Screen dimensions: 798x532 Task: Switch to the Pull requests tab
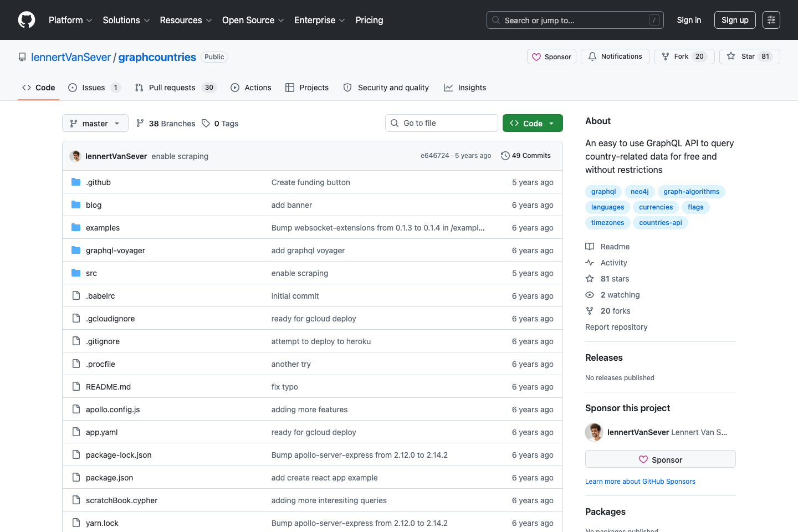point(172,87)
